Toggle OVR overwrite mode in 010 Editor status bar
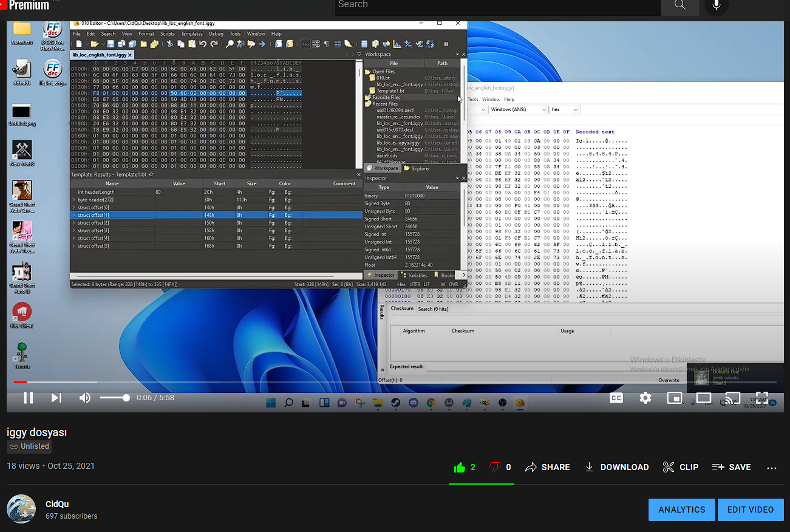The image size is (790, 532). 453,284
